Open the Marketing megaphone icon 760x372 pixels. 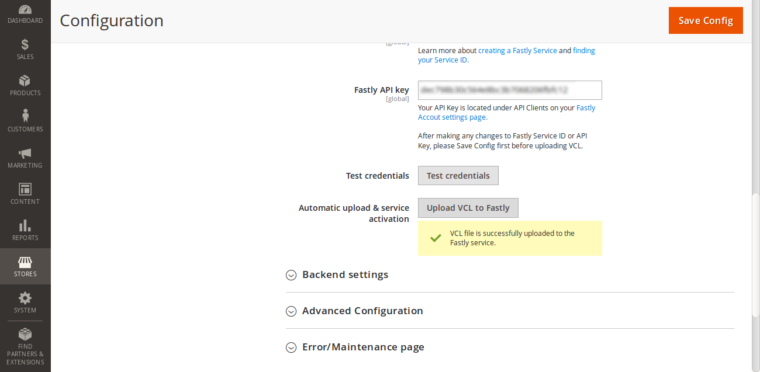click(x=25, y=153)
